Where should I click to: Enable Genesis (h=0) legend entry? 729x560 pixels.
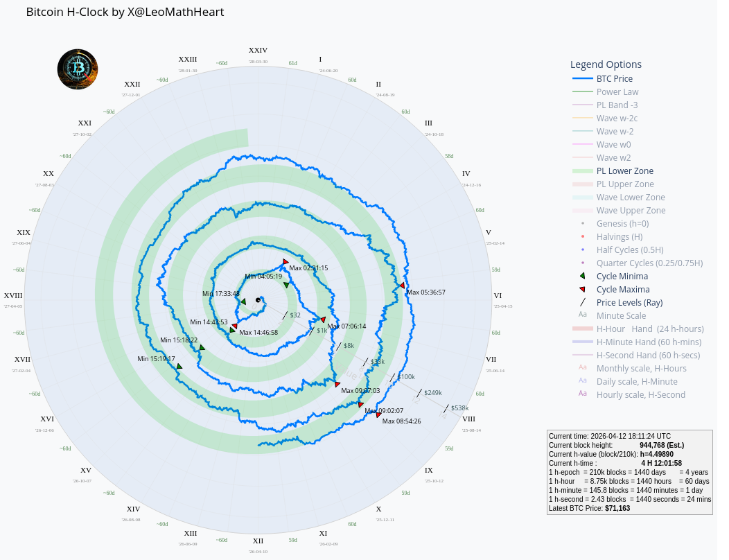click(621, 224)
